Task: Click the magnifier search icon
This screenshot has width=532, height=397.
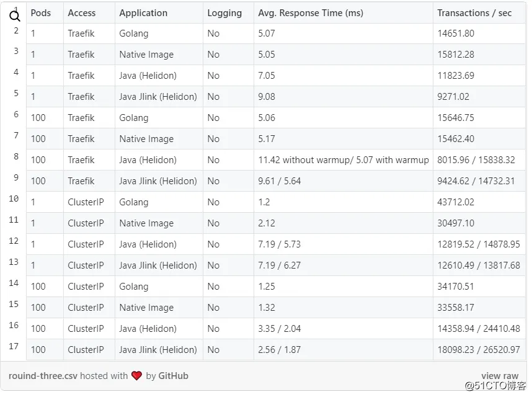Action: (x=15, y=16)
